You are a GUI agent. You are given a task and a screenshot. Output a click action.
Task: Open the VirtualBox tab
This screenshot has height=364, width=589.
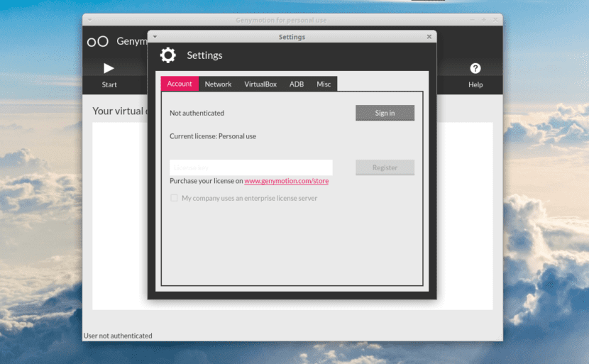pos(260,84)
